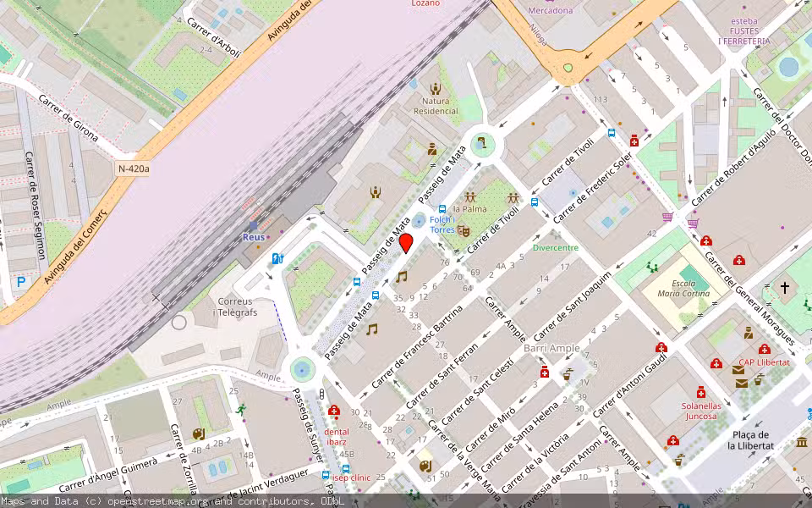Click the icon above Natura Residencial label
812x508 pixels.
click(436, 89)
